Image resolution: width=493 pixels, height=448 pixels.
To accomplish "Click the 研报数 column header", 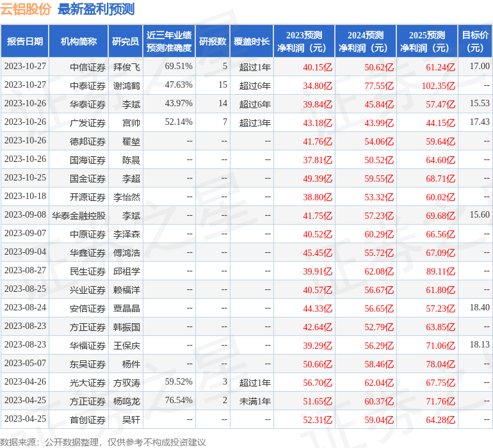I will pos(213,41).
